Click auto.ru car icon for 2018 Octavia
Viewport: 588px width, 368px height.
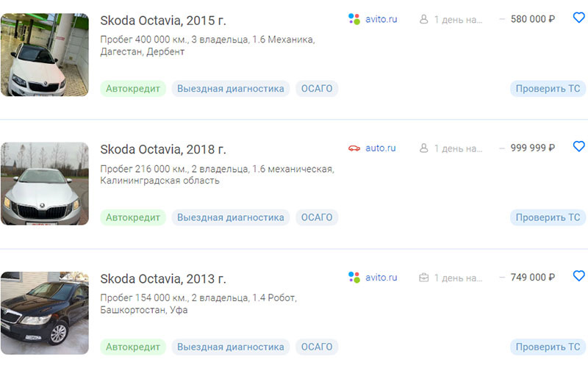click(x=354, y=148)
